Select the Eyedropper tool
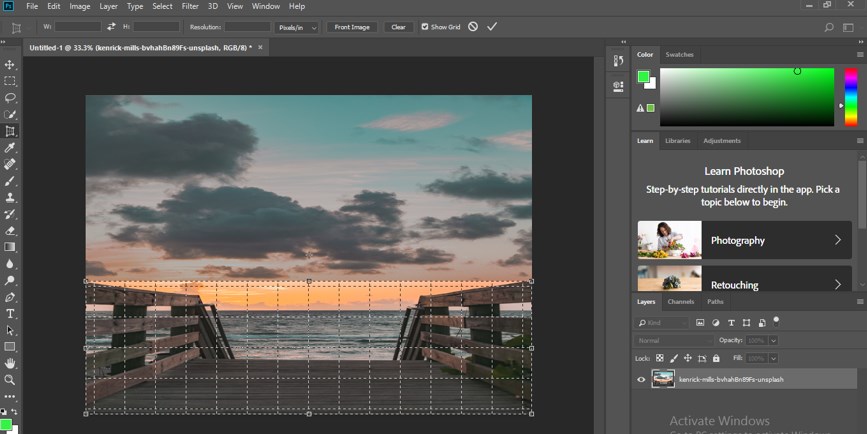 tap(10, 148)
